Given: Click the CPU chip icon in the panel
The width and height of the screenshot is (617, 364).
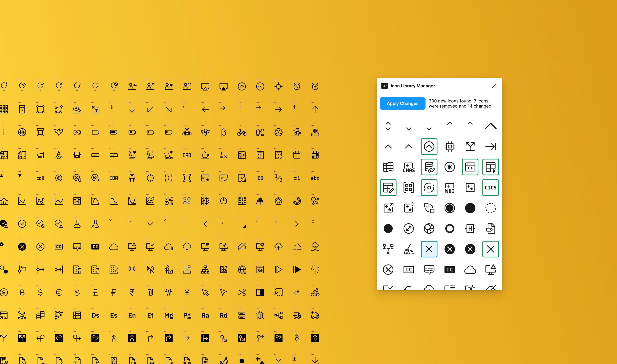Looking at the screenshot, I should [450, 146].
